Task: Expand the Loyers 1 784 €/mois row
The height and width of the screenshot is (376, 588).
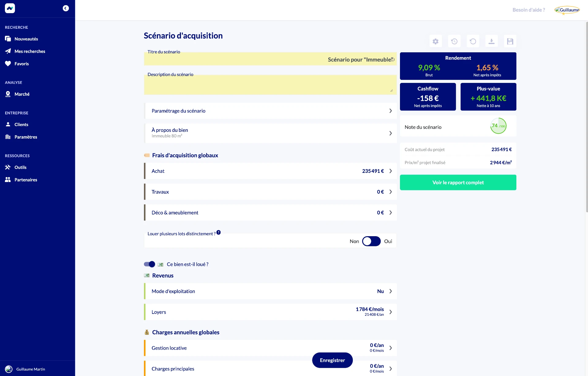Action: point(270,312)
